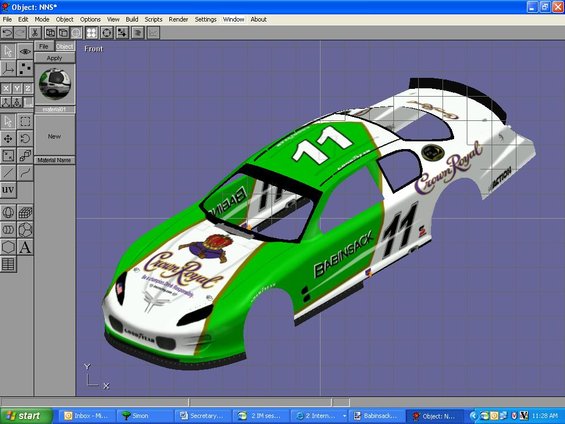Switch to the Object materials tab
This screenshot has height=424, width=565.
pyautogui.click(x=65, y=46)
